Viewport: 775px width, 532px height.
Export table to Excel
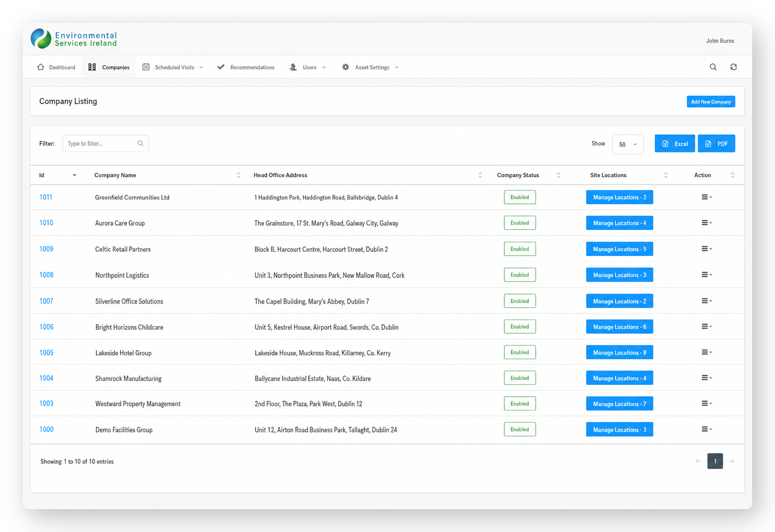tap(674, 143)
